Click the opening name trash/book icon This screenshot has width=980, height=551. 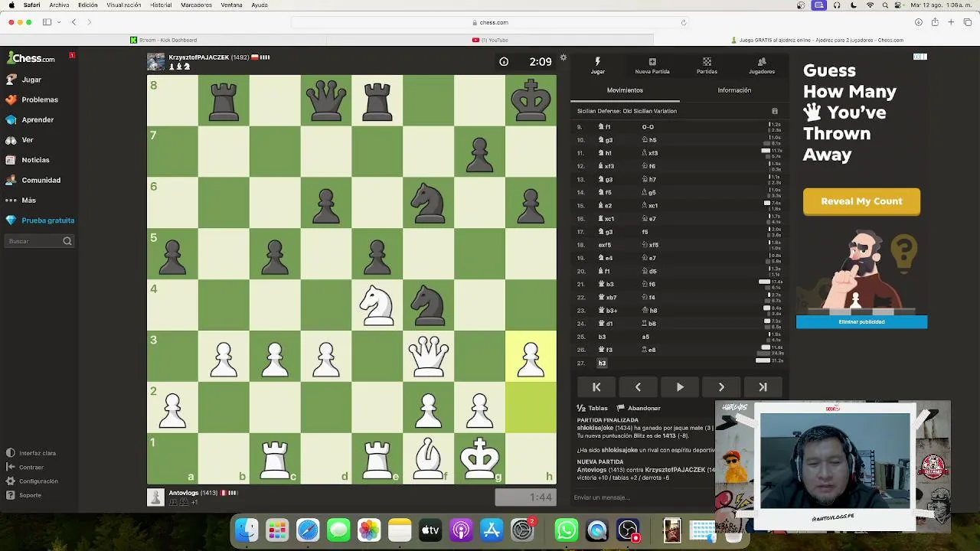[774, 111]
